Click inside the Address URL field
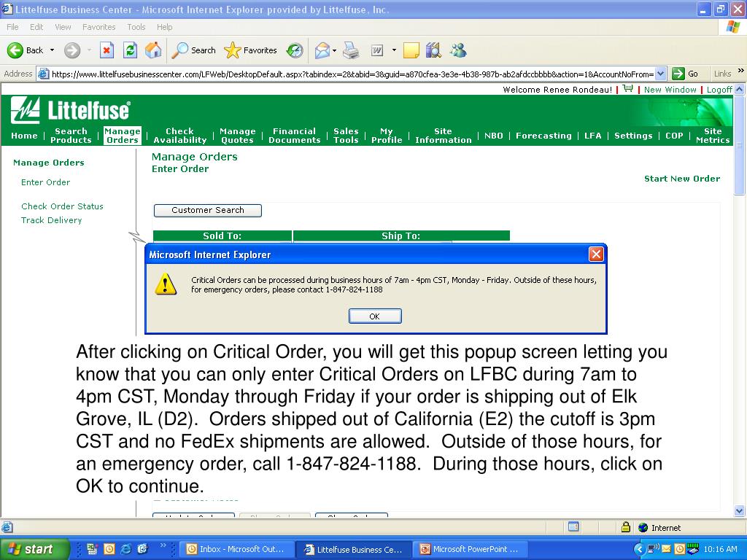The width and height of the screenshot is (747, 560). pos(352,74)
